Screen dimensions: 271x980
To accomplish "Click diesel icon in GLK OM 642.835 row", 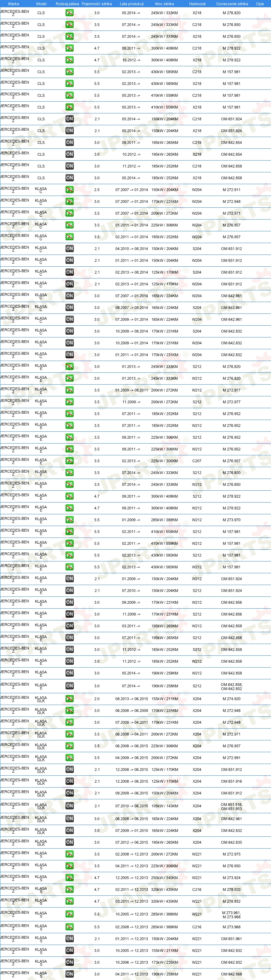I will pos(70,842).
